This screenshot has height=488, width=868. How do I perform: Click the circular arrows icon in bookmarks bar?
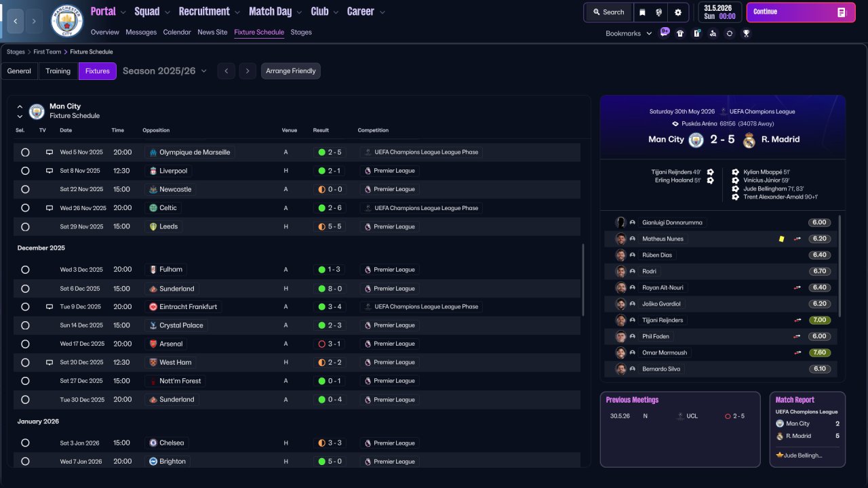[x=730, y=33]
